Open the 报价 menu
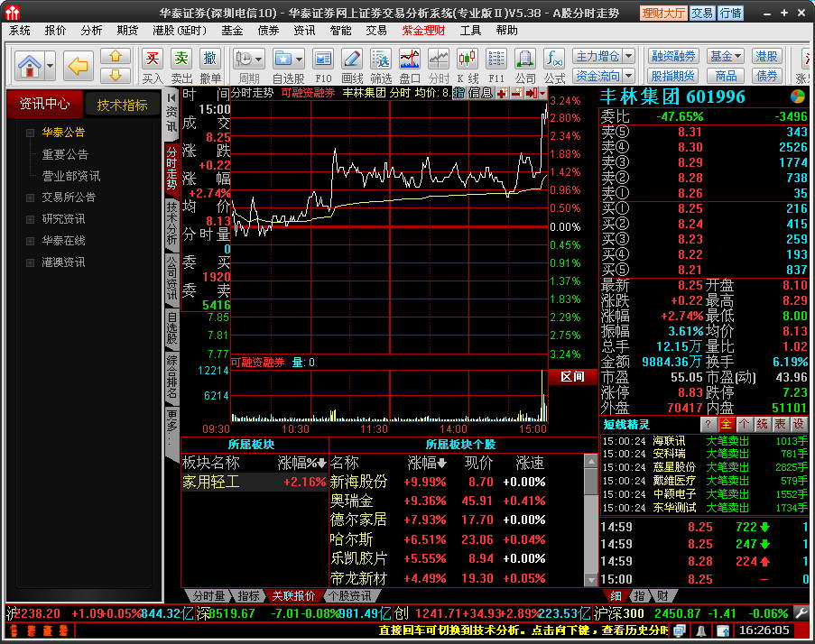 56,31
